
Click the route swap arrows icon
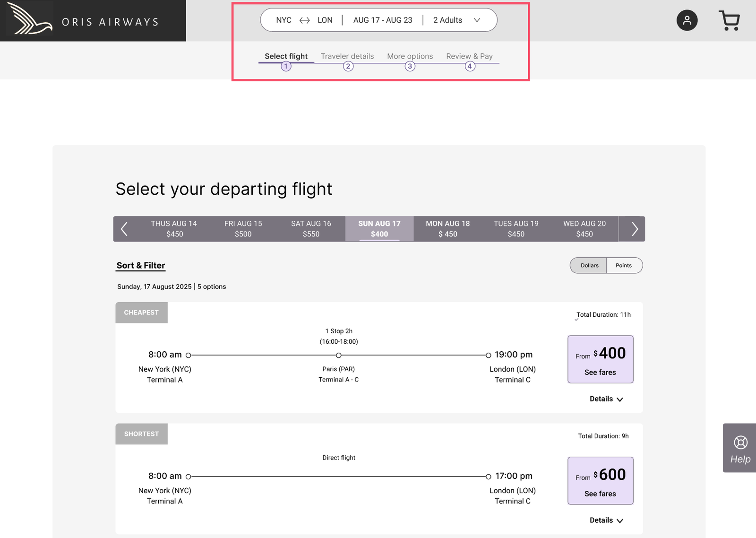[305, 20]
